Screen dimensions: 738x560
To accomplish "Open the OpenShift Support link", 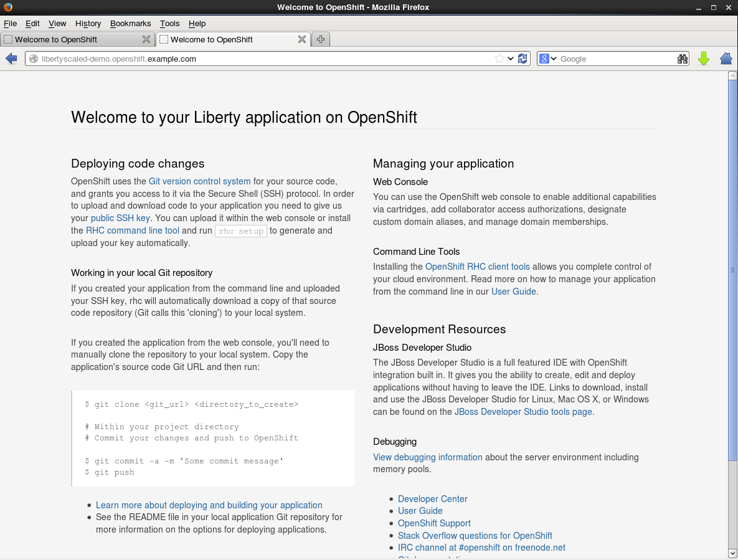I will [434, 523].
